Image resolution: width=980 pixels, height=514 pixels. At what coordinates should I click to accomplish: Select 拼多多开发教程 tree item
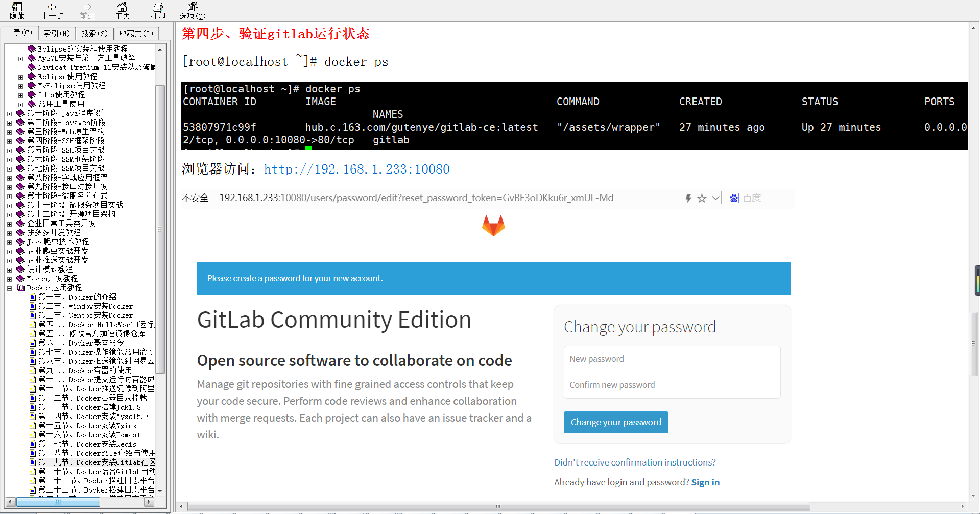[x=54, y=233]
